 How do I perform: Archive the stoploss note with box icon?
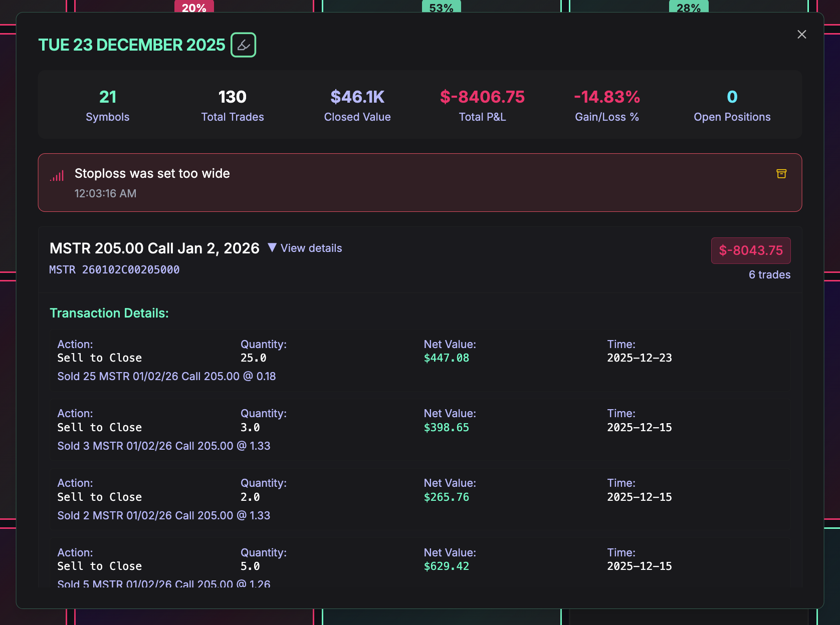(781, 174)
